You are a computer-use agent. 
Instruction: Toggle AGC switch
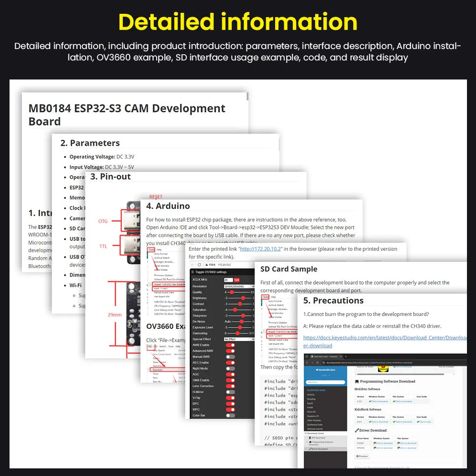tap(230, 374)
